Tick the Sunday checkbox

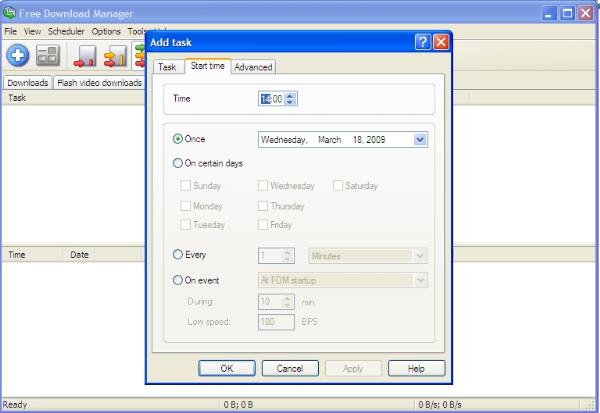(186, 186)
